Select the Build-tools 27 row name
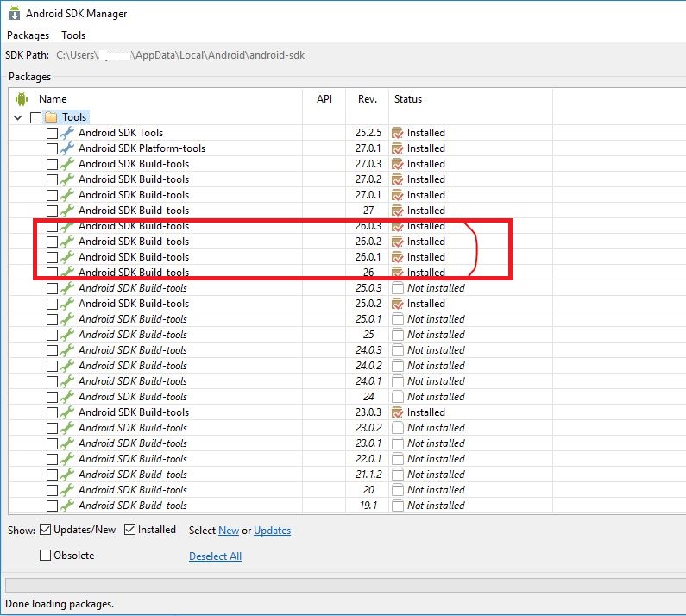 134,211
